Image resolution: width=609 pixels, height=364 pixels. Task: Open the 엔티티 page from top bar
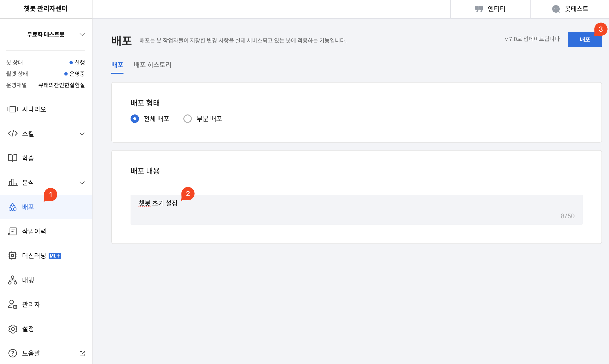(490, 9)
